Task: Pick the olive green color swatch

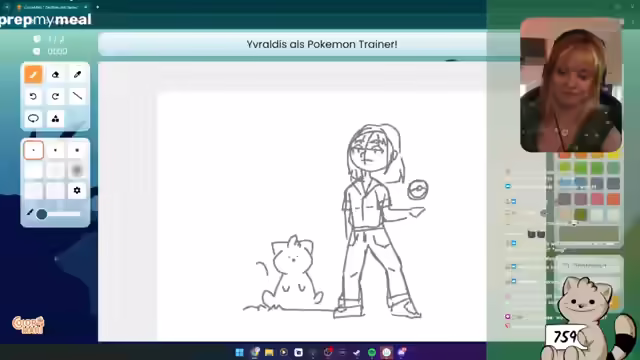Action: point(581,214)
